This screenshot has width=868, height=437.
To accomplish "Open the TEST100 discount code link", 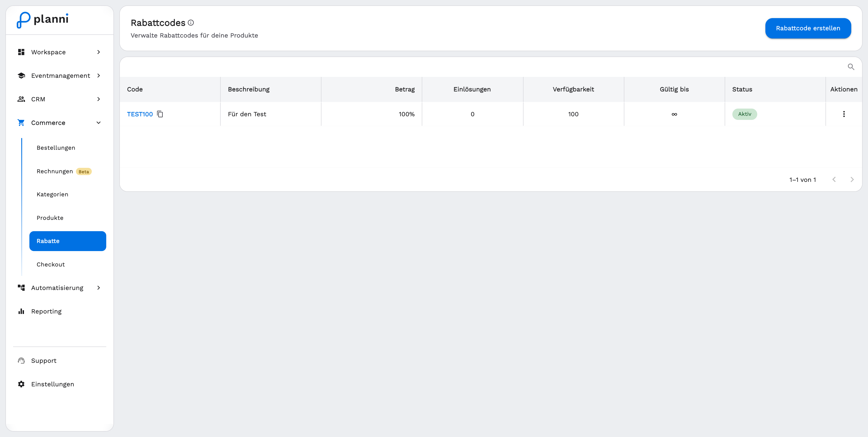I will [140, 114].
